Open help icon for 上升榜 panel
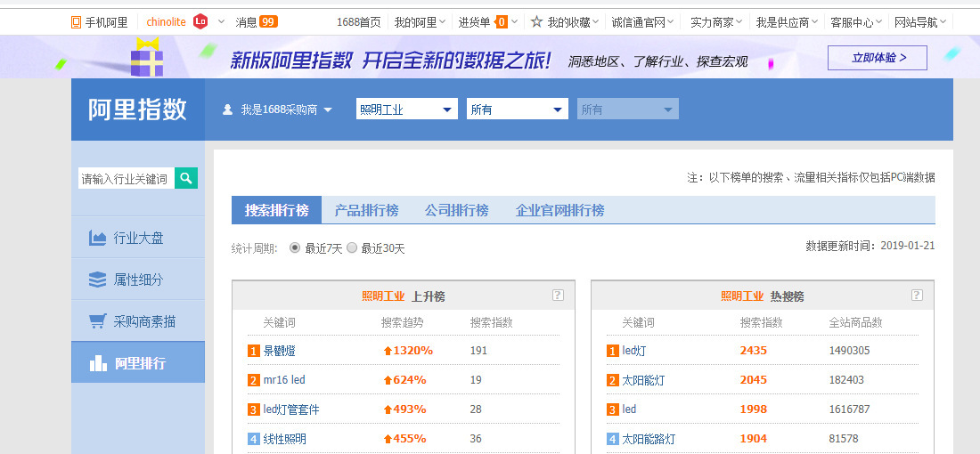The image size is (980, 454). [558, 296]
